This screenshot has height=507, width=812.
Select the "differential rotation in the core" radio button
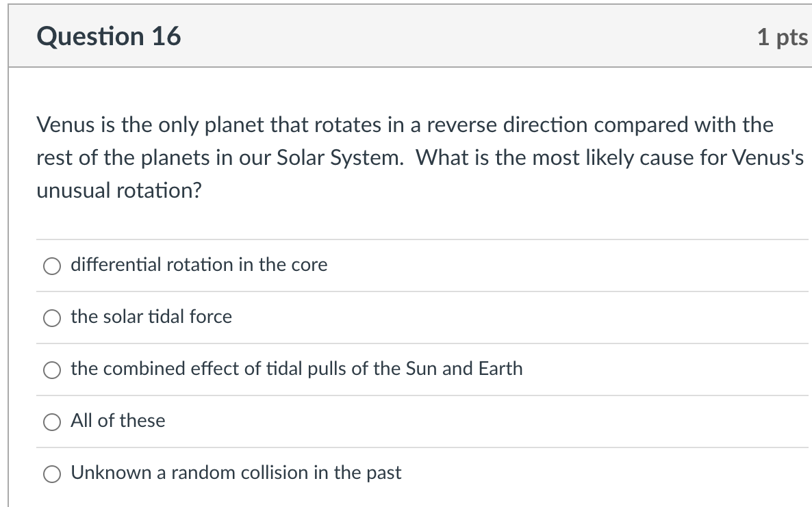point(53,265)
